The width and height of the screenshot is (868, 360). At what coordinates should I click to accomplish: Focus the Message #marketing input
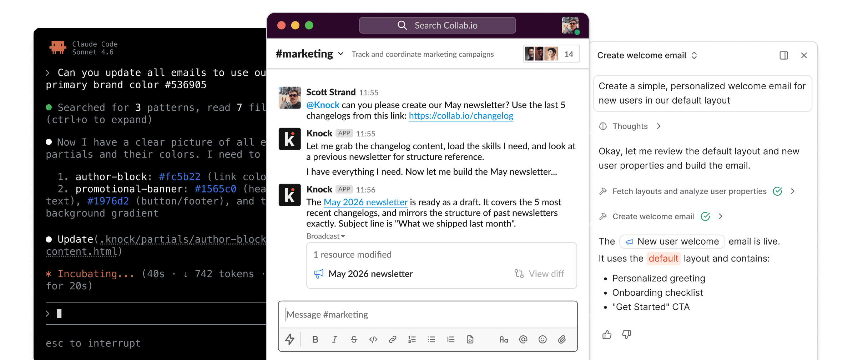click(428, 315)
